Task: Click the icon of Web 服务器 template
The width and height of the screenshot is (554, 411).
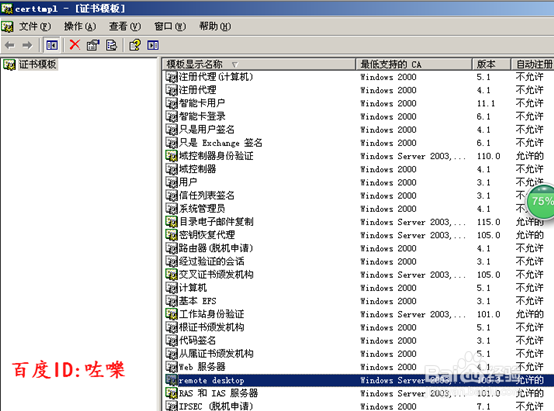Action: pyautogui.click(x=171, y=367)
